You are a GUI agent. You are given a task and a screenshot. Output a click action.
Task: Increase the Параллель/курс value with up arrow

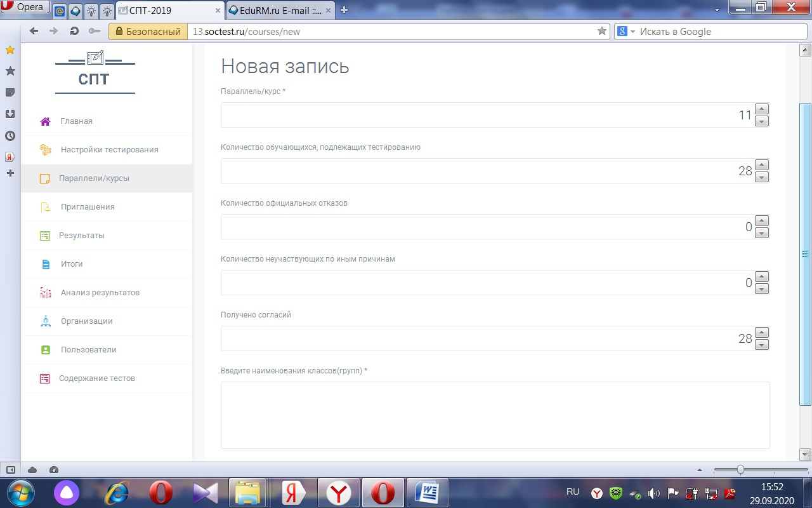(763, 109)
